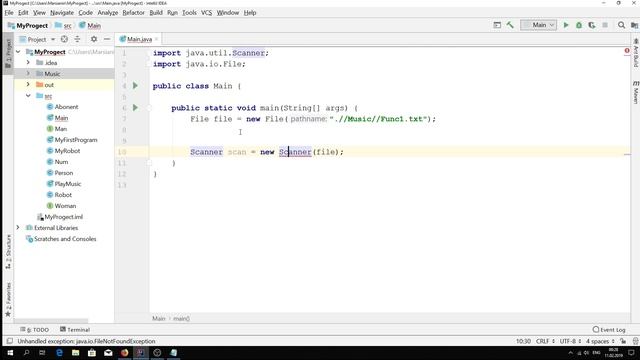Image resolution: width=640 pixels, height=360 pixels.
Task: Select the Num class
Action: click(61, 162)
